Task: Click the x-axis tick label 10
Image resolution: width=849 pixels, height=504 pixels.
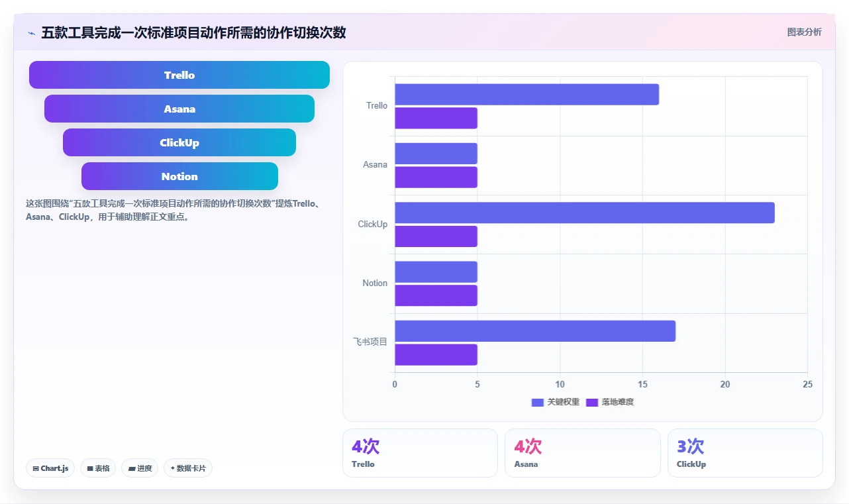Action: pyautogui.click(x=560, y=385)
